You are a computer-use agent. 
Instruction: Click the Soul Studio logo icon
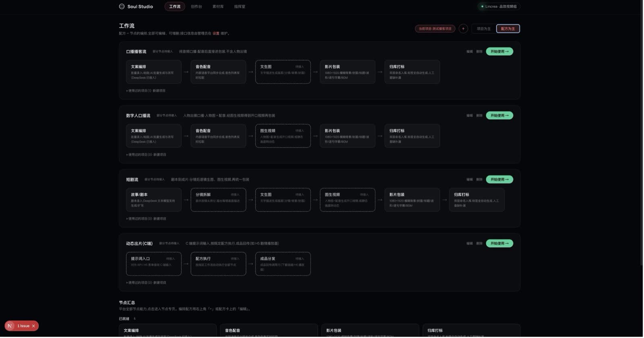click(122, 6)
